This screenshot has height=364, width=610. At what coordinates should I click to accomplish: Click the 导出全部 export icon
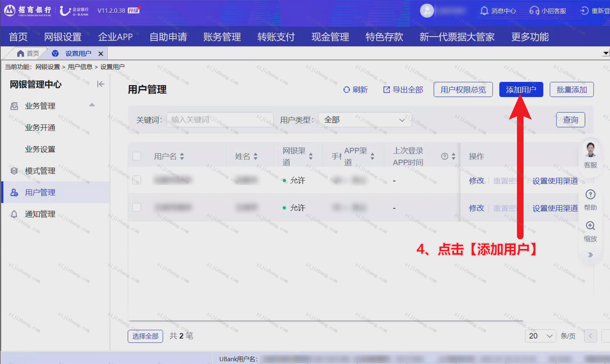pos(386,90)
